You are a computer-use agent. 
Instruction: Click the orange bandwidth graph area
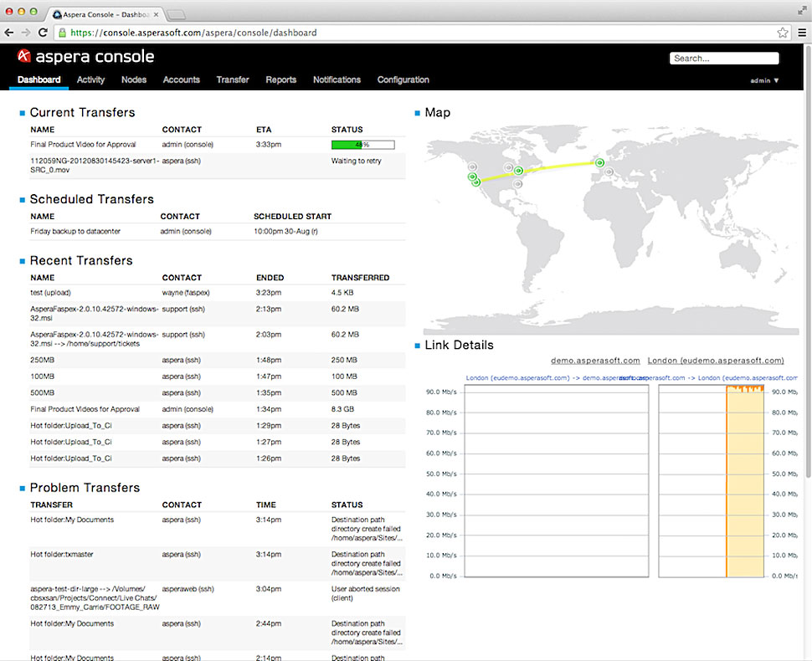(x=745, y=481)
